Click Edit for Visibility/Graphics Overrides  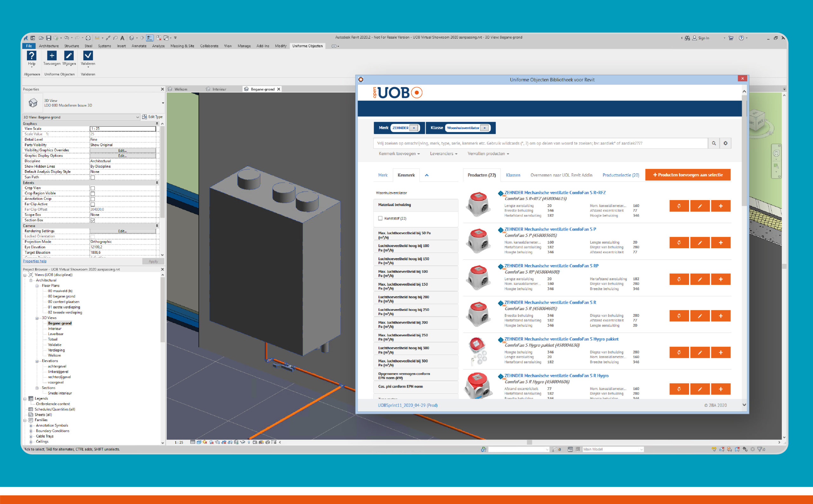(x=122, y=150)
